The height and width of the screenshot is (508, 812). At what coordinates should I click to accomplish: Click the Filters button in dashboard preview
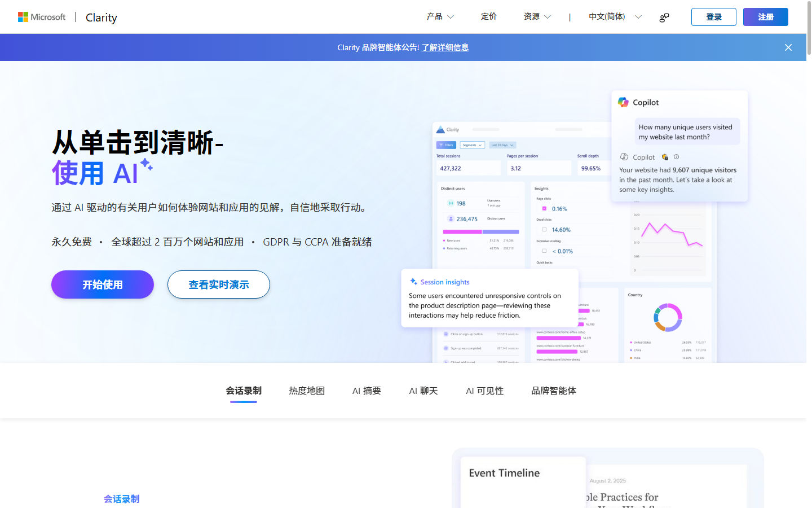coord(446,145)
